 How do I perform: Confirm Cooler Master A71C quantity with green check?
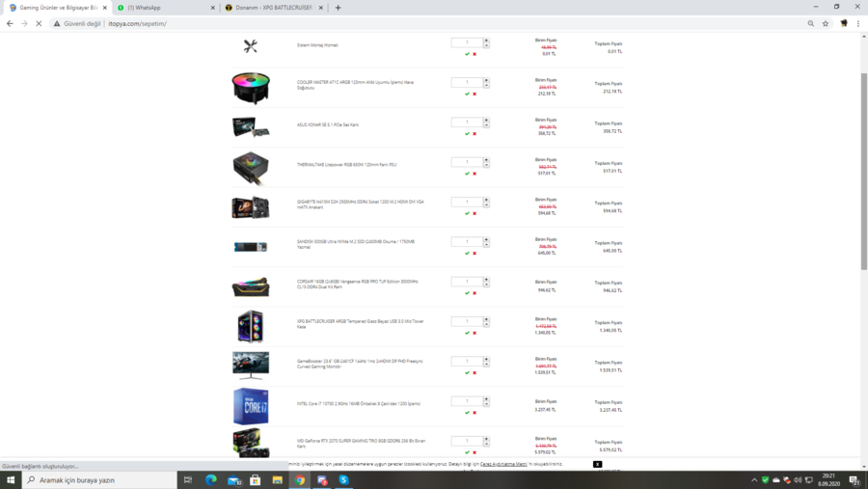[x=467, y=95]
